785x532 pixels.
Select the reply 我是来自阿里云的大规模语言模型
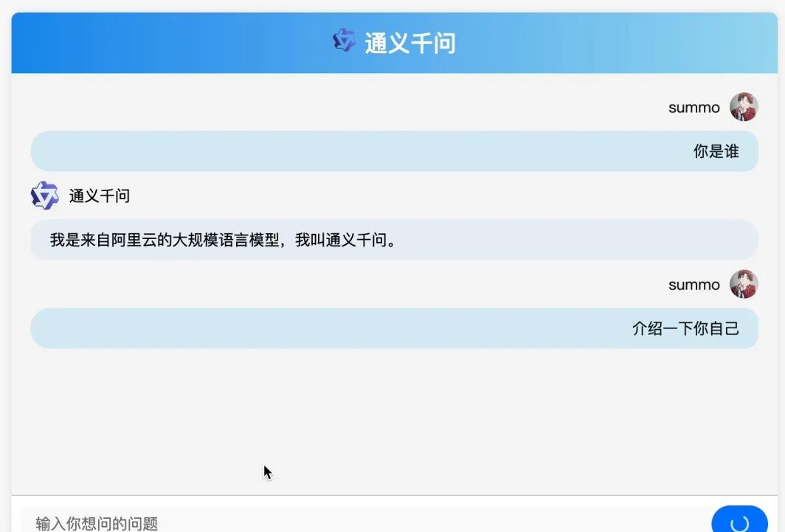click(395, 240)
